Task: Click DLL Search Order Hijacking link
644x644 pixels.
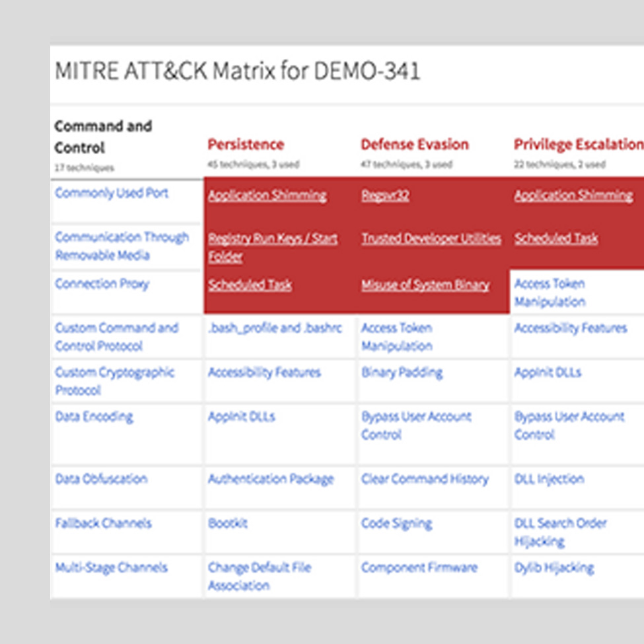Action: coord(559,532)
